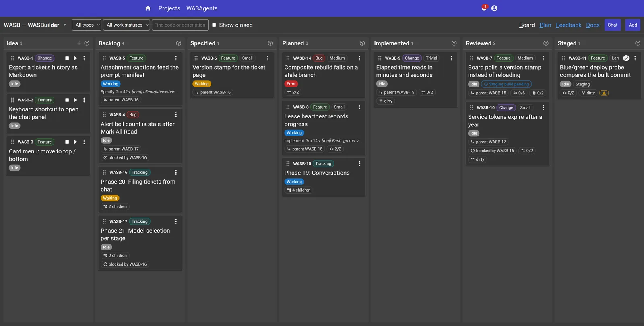Show help for the Specified column
Screen dimensions: 644x326
coord(270,43)
